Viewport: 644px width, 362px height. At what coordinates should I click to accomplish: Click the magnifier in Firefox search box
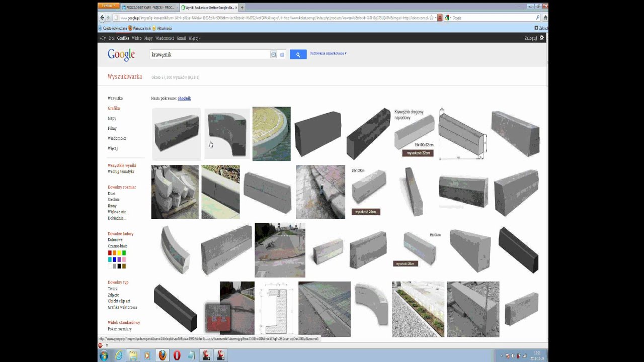pos(537,18)
